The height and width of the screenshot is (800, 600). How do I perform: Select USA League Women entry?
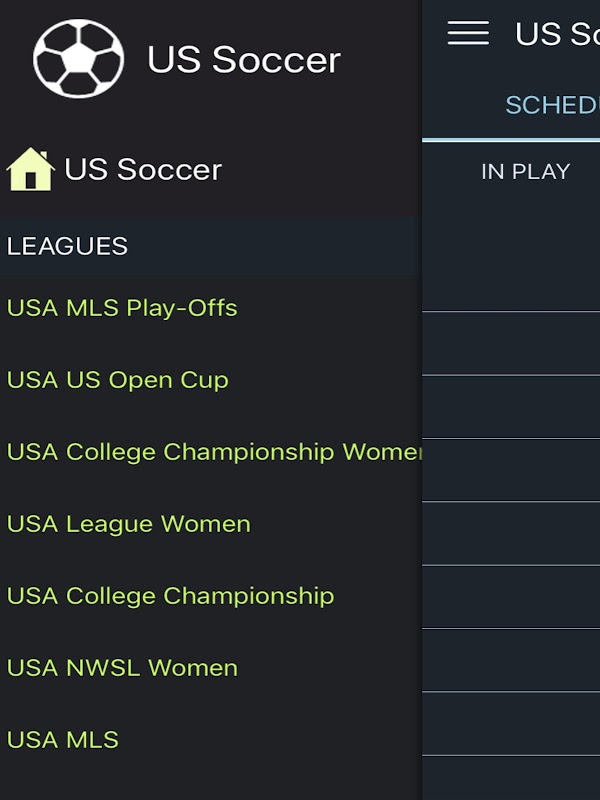pos(129,524)
